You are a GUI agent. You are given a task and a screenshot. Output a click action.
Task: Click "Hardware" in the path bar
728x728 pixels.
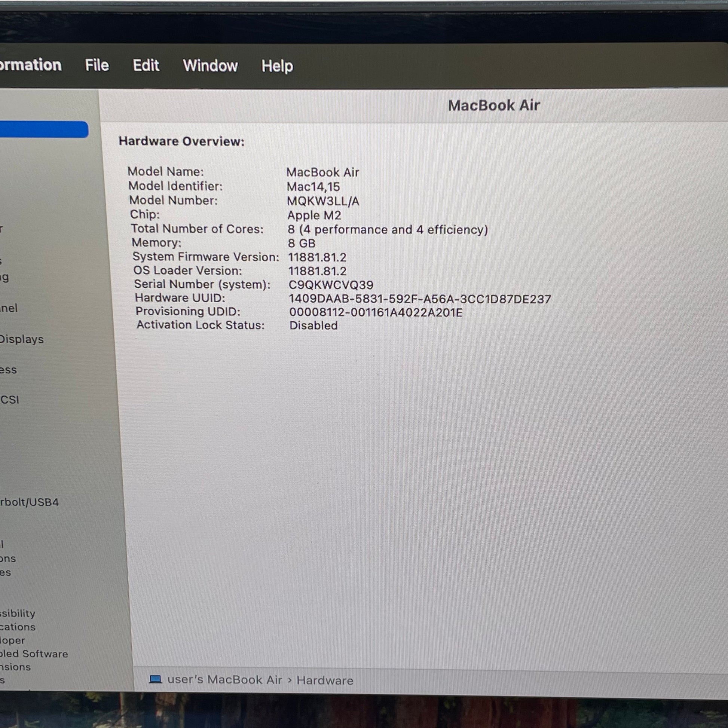click(x=325, y=680)
